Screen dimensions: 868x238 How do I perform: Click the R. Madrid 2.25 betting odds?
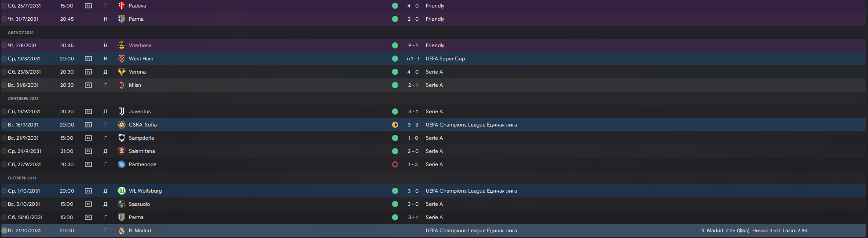(x=725, y=231)
